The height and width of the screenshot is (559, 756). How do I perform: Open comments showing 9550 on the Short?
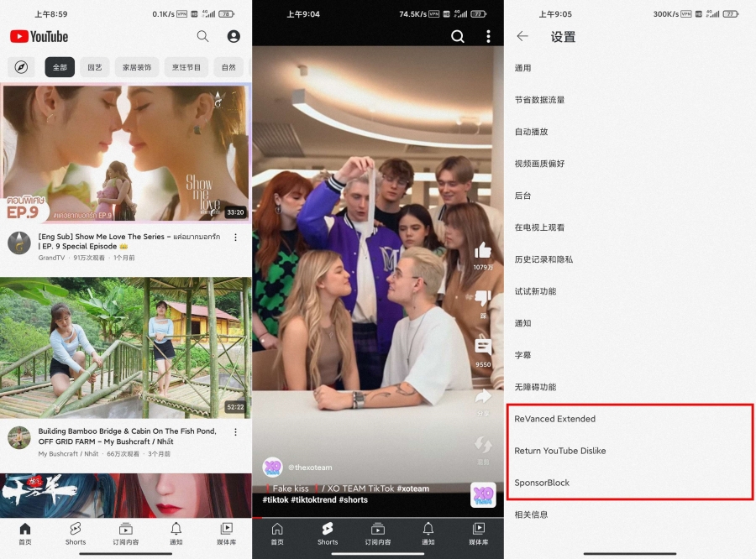tap(483, 347)
